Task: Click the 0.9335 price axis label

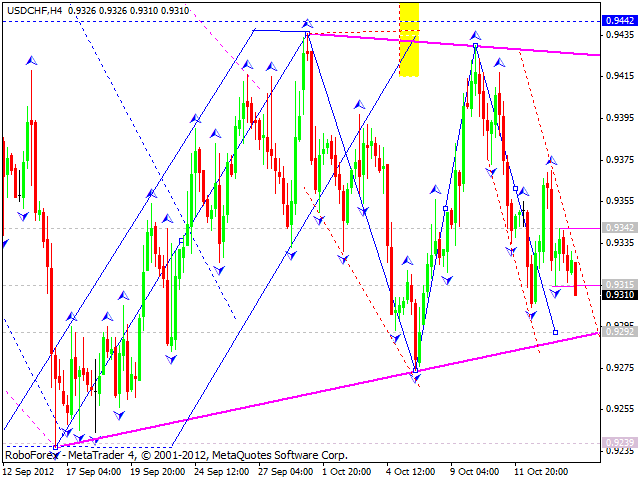Action: 620,243
